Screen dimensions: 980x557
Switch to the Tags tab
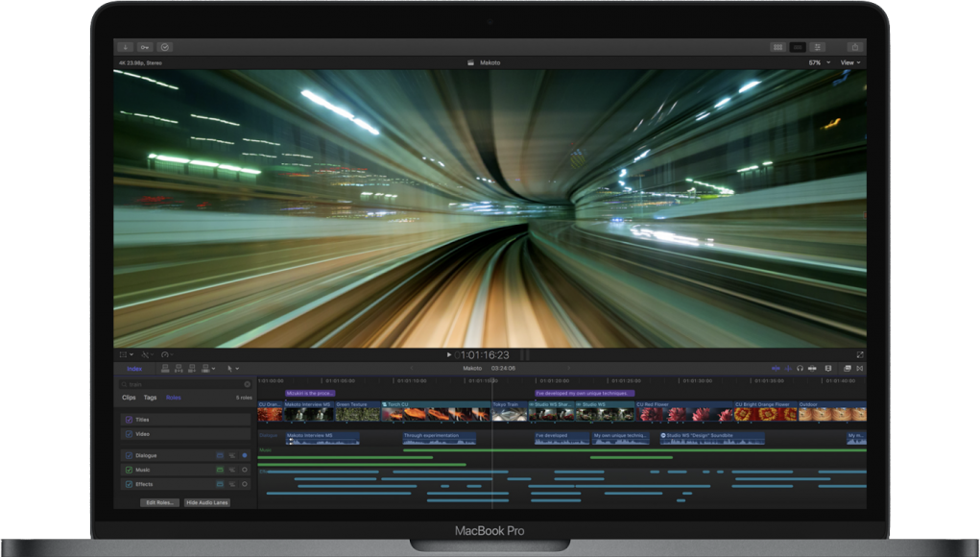tap(150, 398)
